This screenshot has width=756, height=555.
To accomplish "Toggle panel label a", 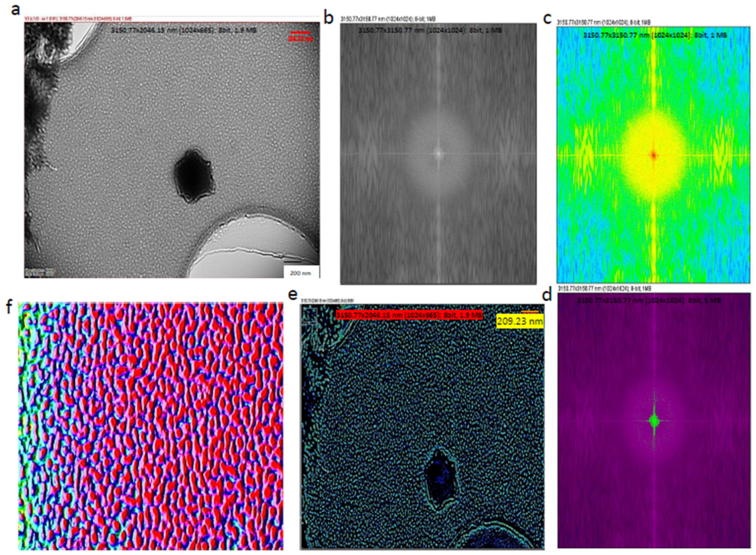I will [x=16, y=11].
